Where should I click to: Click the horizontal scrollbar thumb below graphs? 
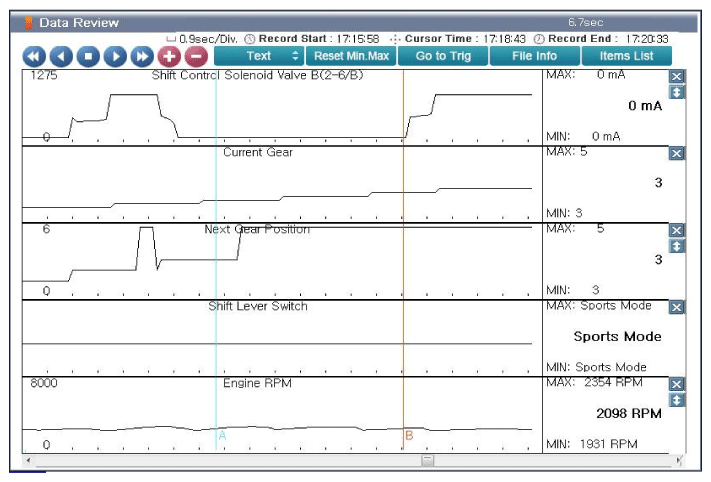(427, 461)
